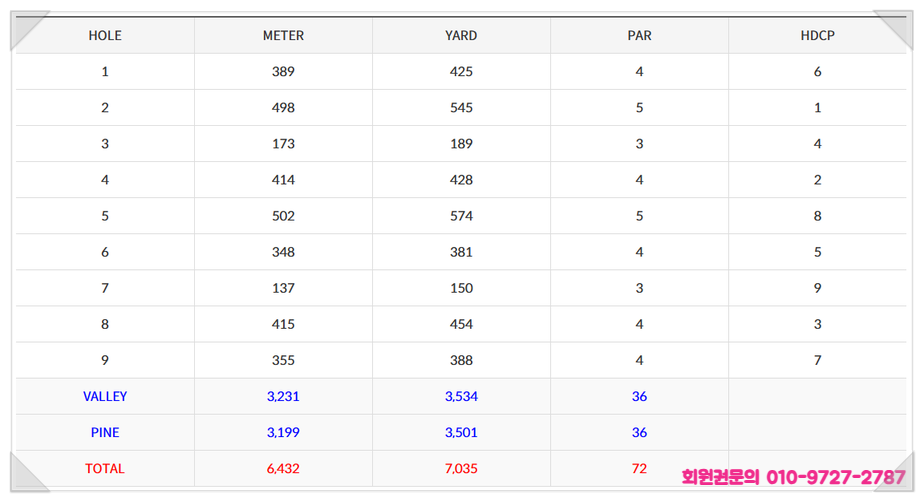The height and width of the screenshot is (502, 924).
Task: Click the hole number in the 355 meter row
Action: pyautogui.click(x=105, y=360)
